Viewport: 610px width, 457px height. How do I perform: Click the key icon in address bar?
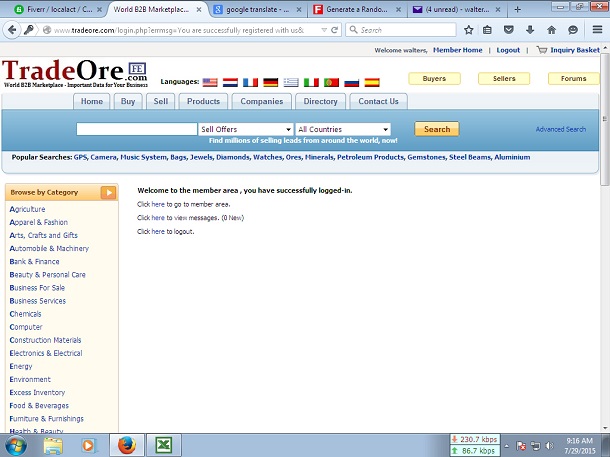click(x=28, y=30)
